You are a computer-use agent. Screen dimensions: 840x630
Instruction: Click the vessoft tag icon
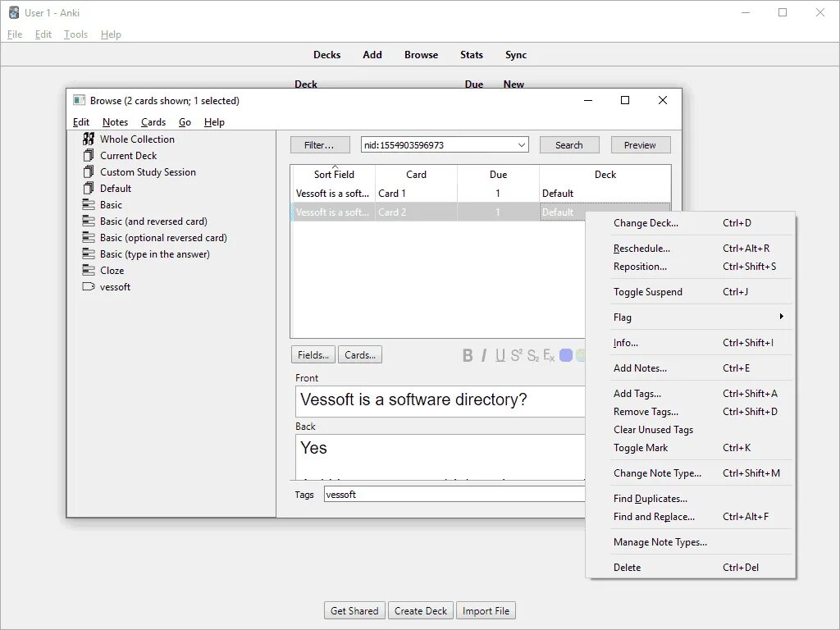[x=89, y=286]
